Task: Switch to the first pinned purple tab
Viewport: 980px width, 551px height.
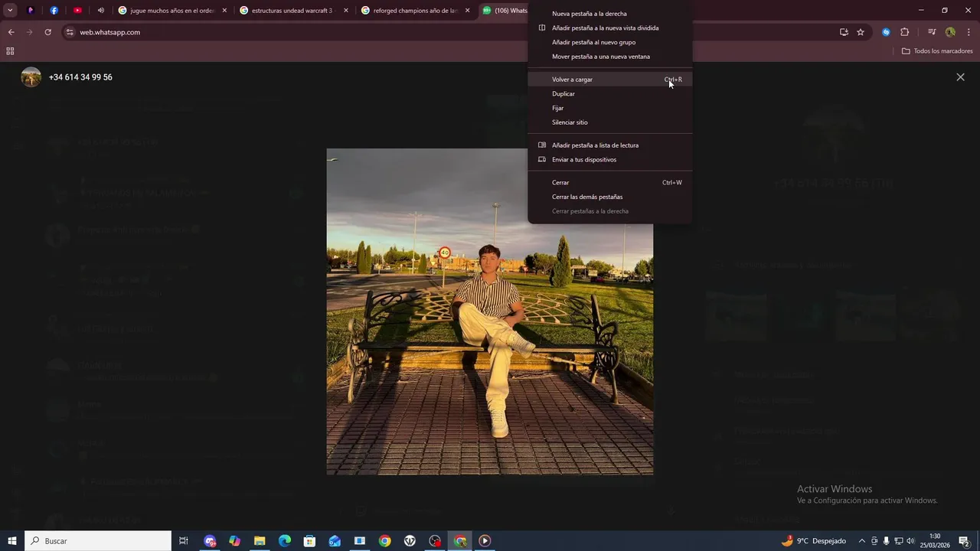Action: pyautogui.click(x=31, y=11)
